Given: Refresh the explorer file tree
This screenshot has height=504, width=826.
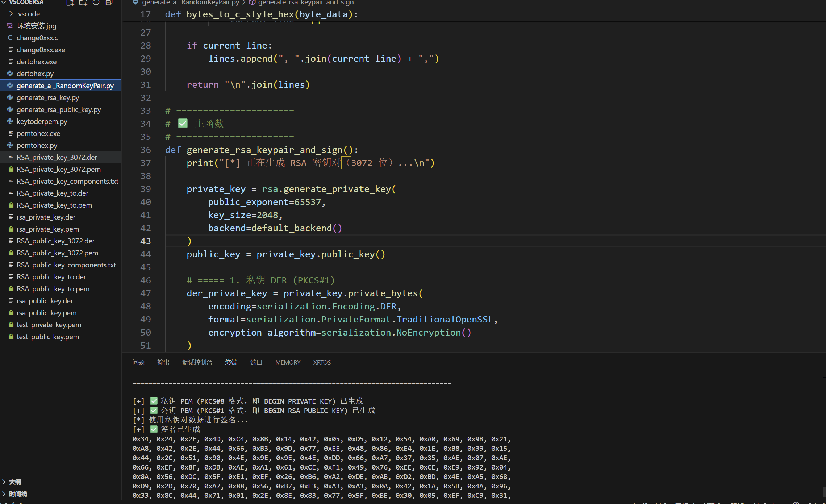Looking at the screenshot, I should 96,3.
